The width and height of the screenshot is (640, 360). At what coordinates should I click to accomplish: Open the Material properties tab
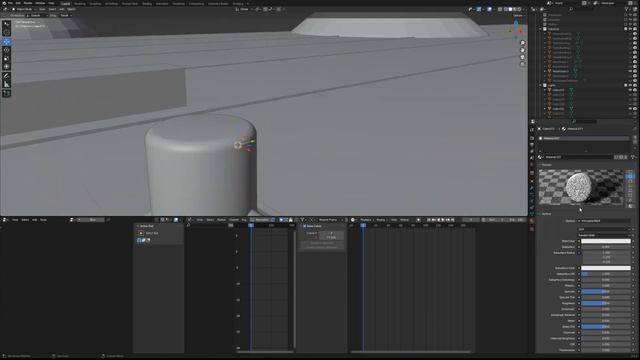point(532,221)
